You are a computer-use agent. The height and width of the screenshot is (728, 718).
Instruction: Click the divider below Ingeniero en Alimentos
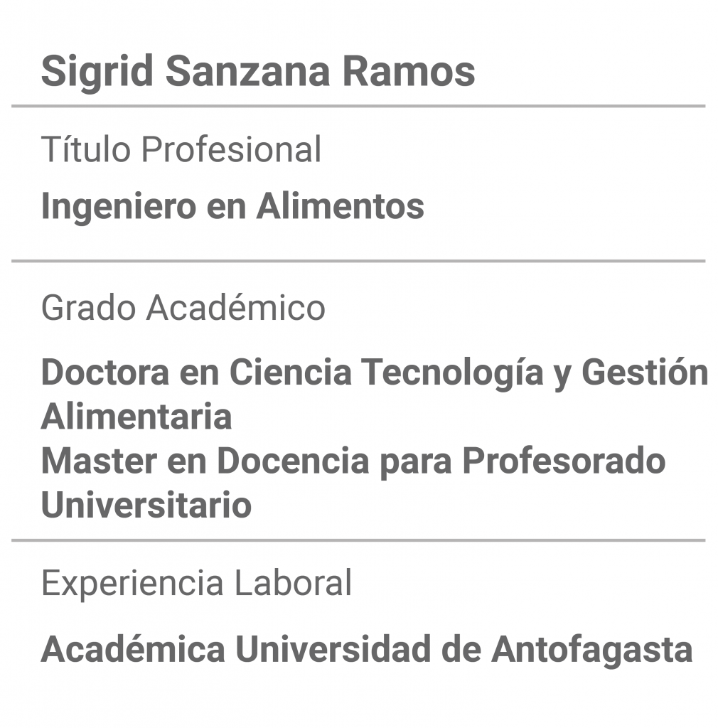pos(358,262)
